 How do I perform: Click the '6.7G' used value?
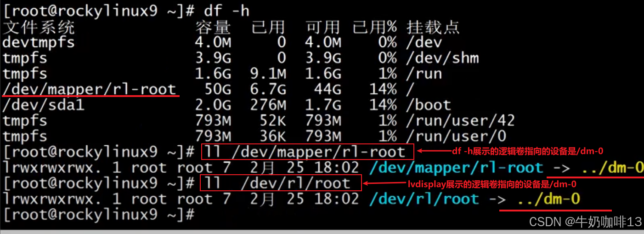(269, 89)
